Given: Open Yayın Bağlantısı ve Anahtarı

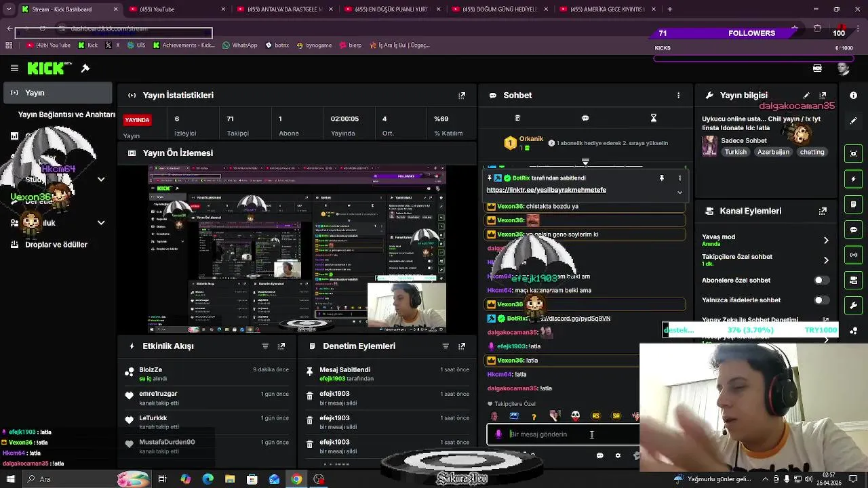Looking at the screenshot, I should (66, 115).
